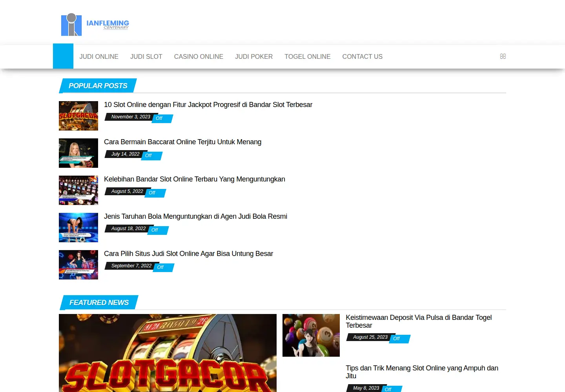The height and width of the screenshot is (392, 565).
Task: Click Off badge beside August 5, 2022
Action: tap(155, 193)
